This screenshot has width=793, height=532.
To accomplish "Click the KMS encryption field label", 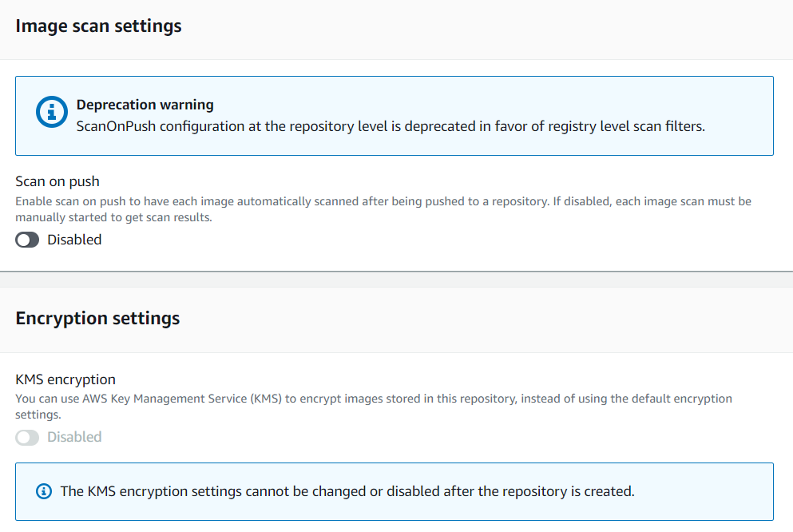I will 65,379.
